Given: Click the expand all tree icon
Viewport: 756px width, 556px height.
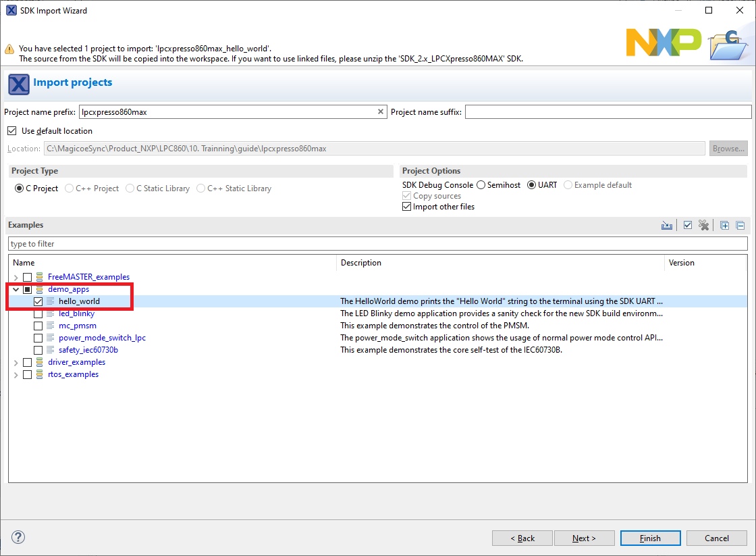Looking at the screenshot, I should pyautogui.click(x=724, y=226).
